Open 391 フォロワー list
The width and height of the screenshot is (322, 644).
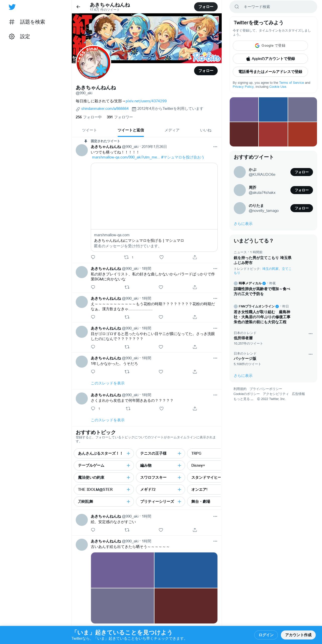click(120, 117)
